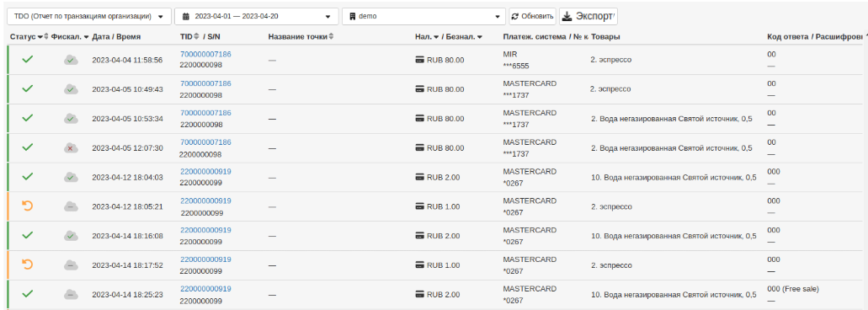Click the refund status icon for 2023-04-12 18:05:21

(27, 206)
